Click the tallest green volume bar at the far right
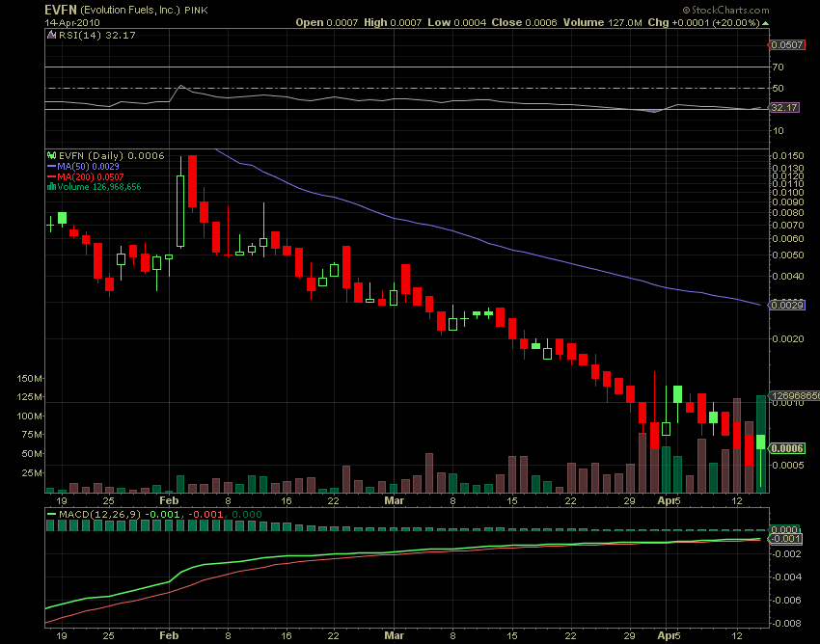Viewport: 820px width, 644px height. 761,443
